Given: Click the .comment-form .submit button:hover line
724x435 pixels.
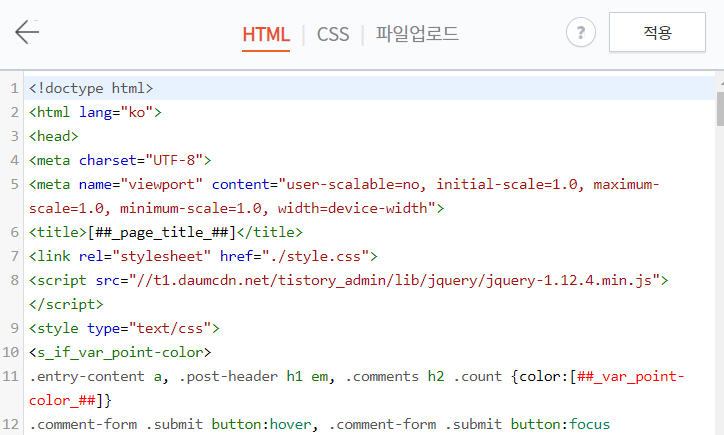Looking at the screenshot, I should (x=320, y=424).
